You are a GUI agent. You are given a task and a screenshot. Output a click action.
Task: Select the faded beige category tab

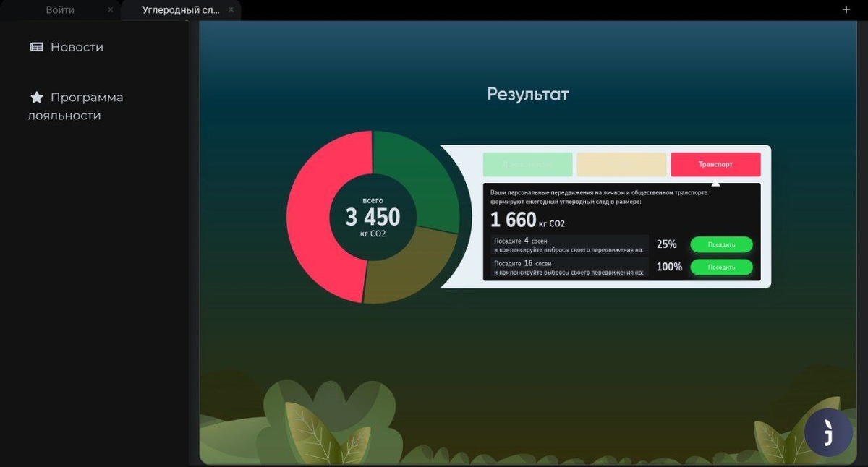tap(621, 164)
